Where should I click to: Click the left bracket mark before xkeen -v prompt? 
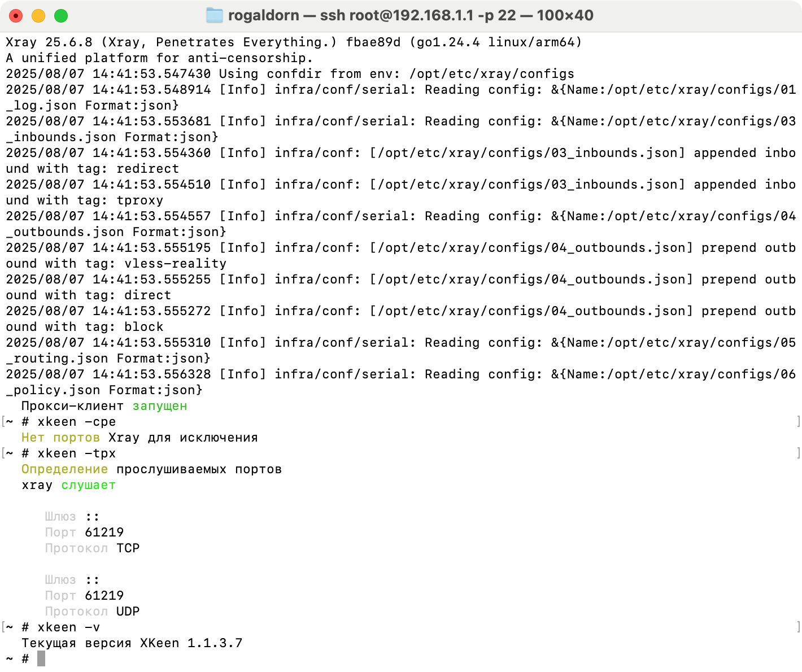click(3, 627)
